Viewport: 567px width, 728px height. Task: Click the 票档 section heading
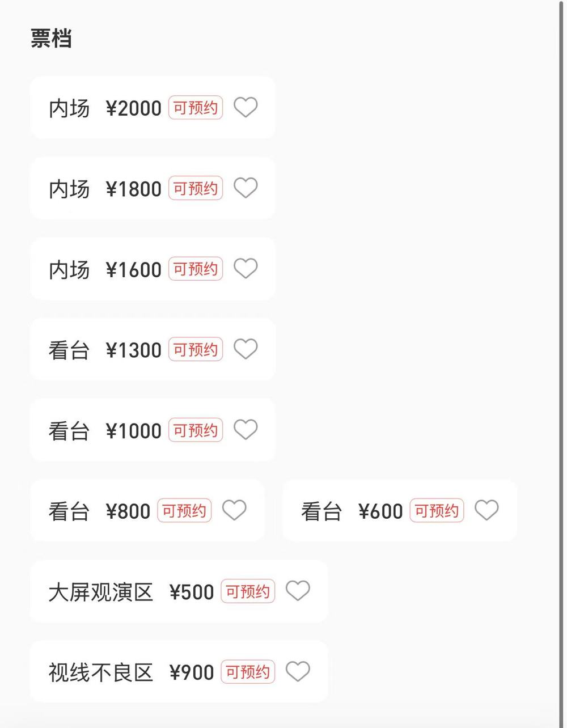51,39
